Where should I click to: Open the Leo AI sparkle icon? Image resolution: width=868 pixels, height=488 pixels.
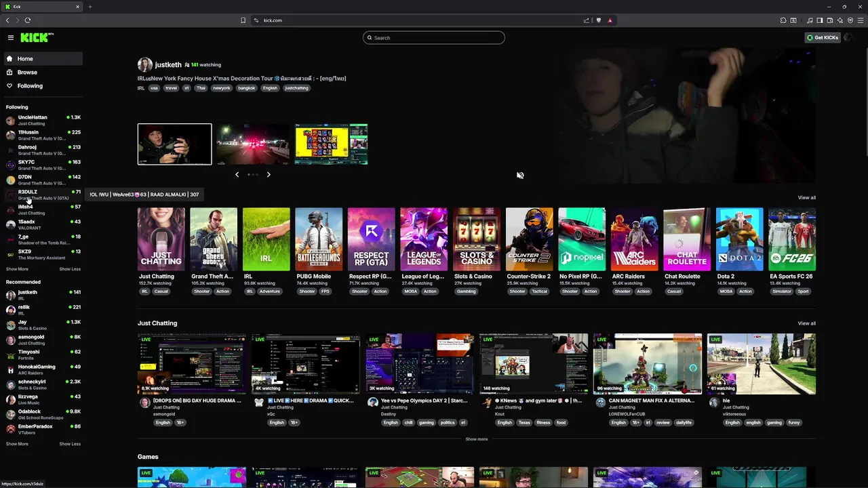tap(840, 20)
